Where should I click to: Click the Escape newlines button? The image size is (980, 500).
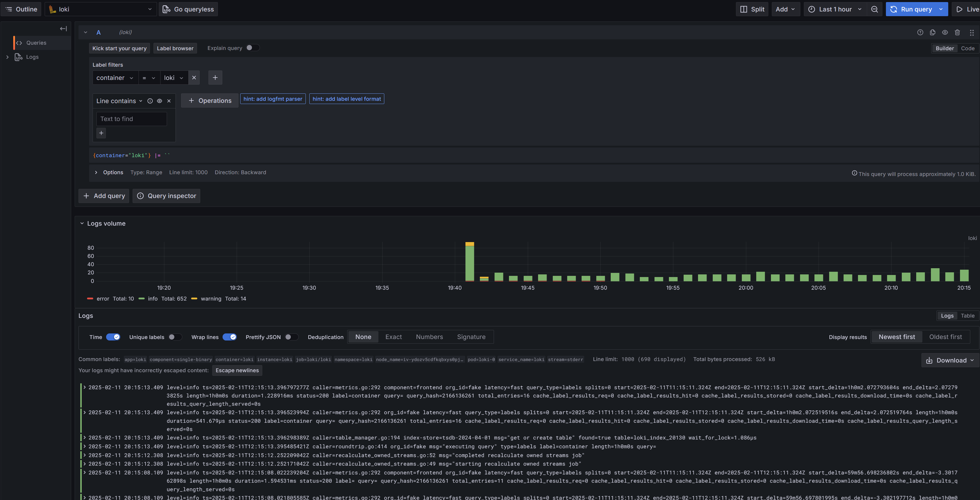[237, 370]
